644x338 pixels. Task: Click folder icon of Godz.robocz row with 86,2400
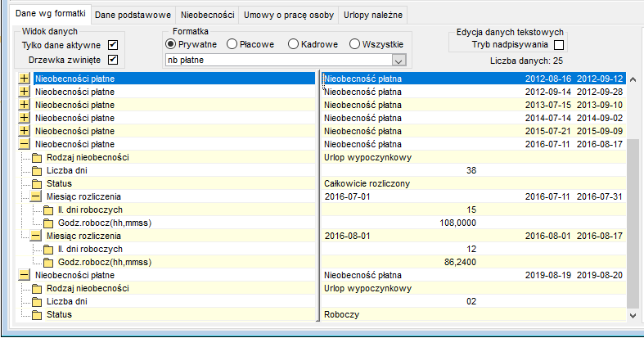pyautogui.click(x=48, y=263)
